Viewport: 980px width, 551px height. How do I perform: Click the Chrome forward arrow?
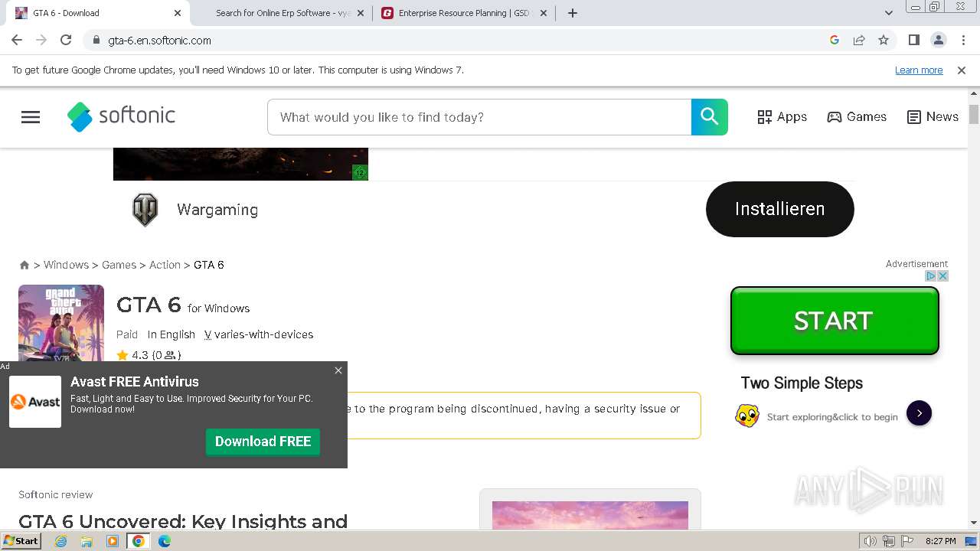point(41,40)
